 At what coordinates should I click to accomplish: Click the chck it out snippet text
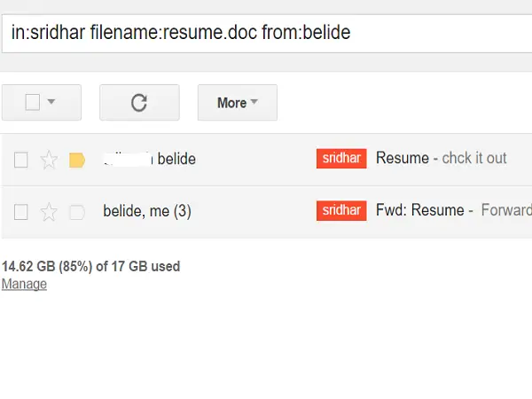474,158
